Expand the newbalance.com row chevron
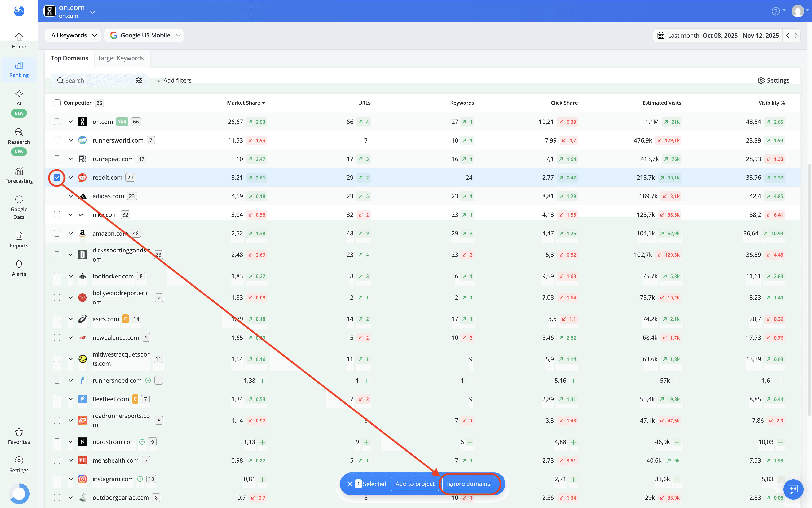The height and width of the screenshot is (508, 812). click(x=71, y=338)
